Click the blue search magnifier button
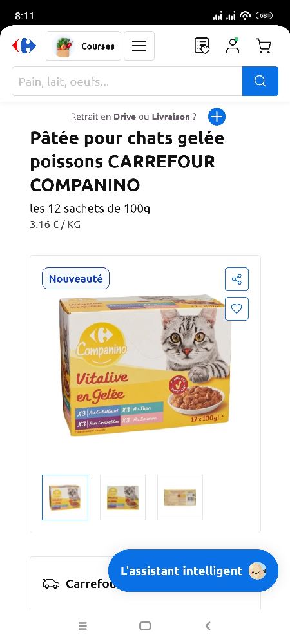The height and width of the screenshot is (644, 290). pyautogui.click(x=260, y=81)
